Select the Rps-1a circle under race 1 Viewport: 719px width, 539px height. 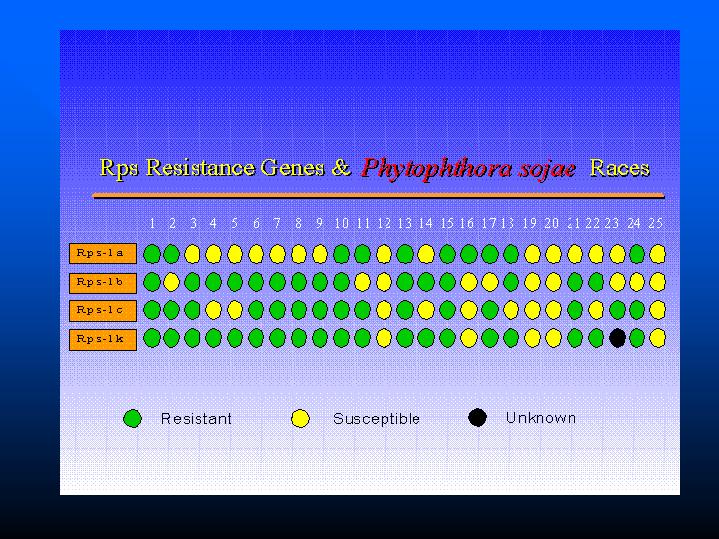[151, 254]
